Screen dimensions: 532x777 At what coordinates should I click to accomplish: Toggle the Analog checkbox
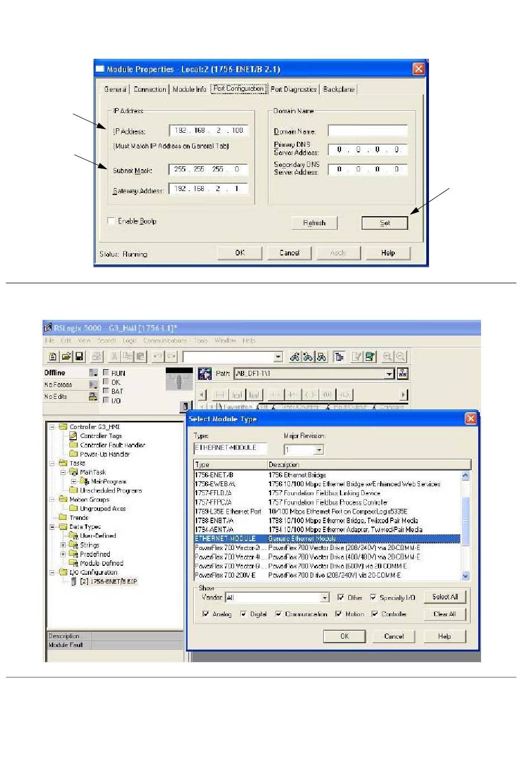pos(206,614)
